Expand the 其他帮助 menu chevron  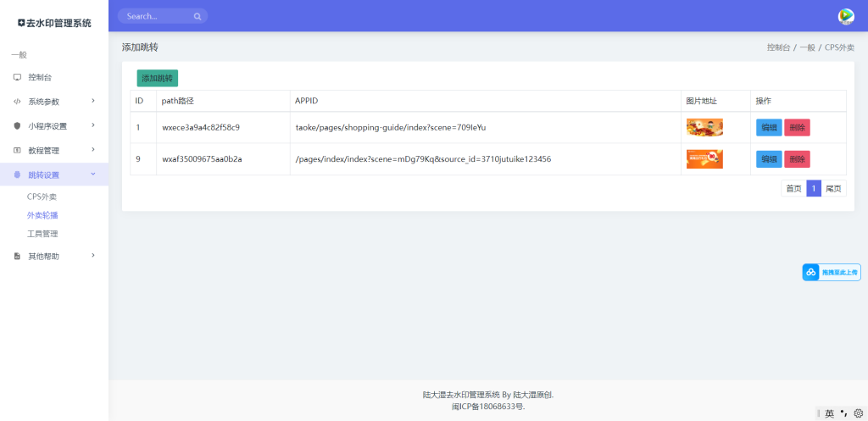coord(93,255)
